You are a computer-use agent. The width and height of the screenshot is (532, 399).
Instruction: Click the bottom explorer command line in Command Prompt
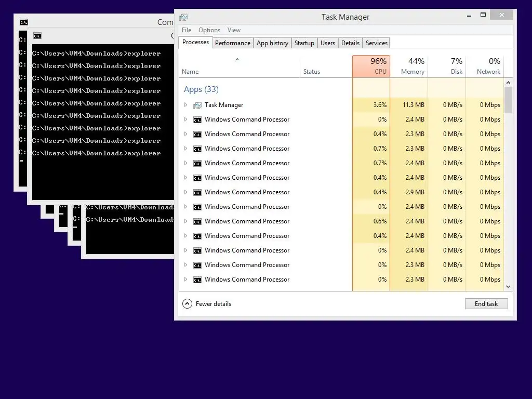[96, 153]
